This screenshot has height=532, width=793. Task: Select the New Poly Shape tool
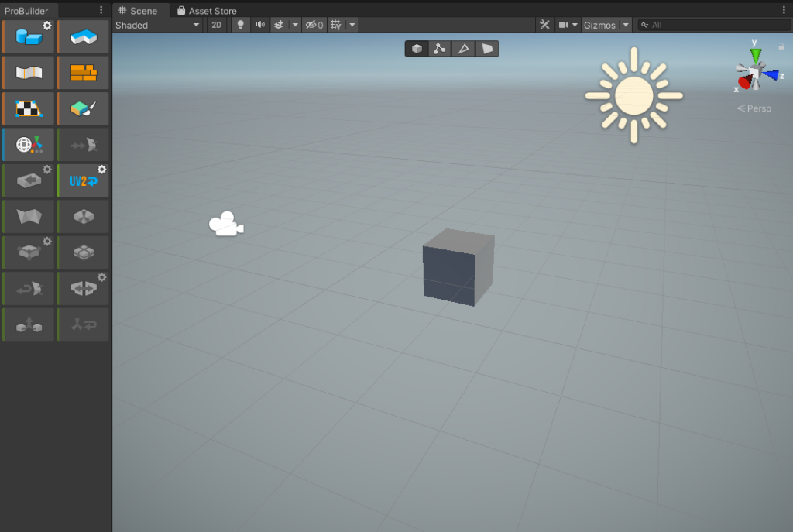(x=83, y=37)
